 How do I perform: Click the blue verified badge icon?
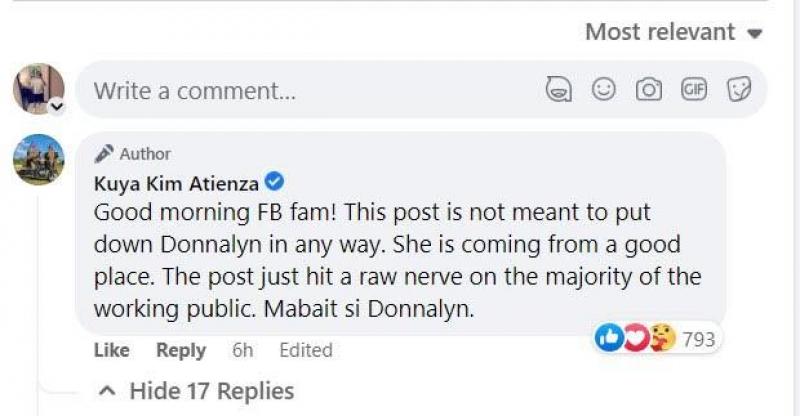[x=275, y=182]
